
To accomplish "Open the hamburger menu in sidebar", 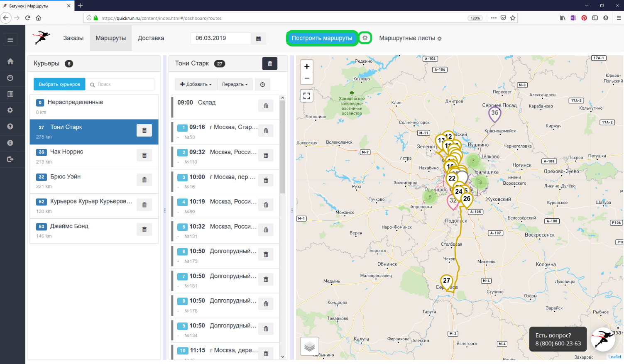I will tap(10, 39).
